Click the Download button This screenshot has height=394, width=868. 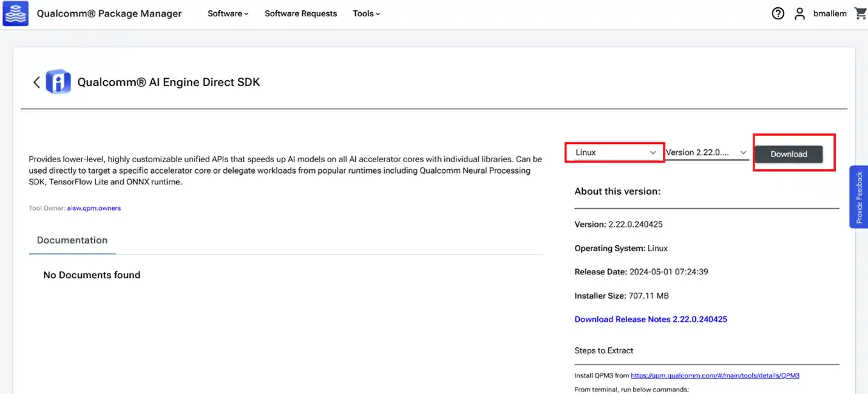click(x=788, y=154)
